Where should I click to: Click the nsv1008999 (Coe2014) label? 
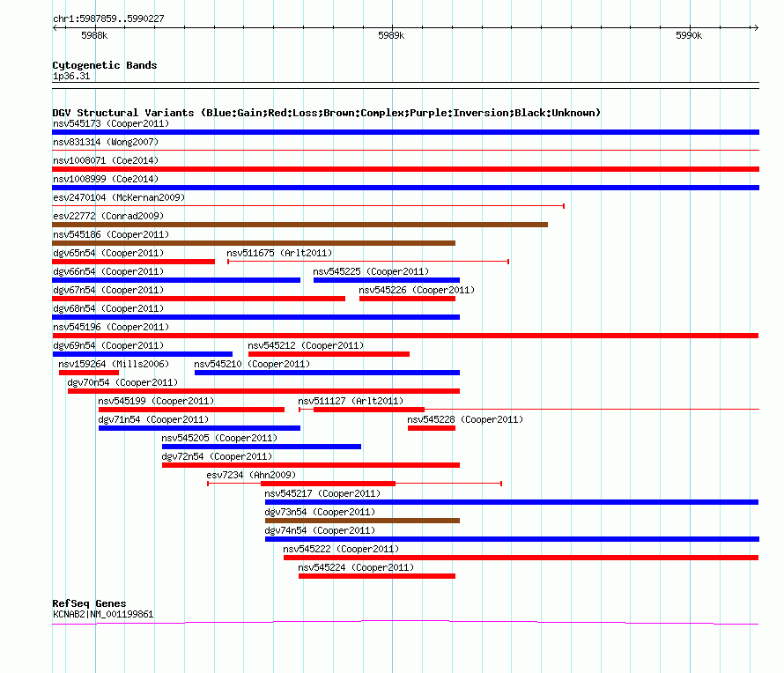106,179
